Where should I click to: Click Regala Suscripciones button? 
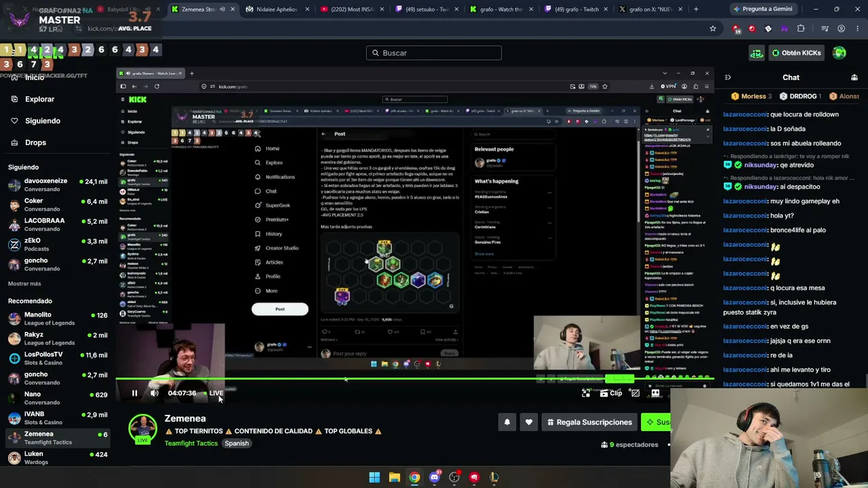coord(589,422)
